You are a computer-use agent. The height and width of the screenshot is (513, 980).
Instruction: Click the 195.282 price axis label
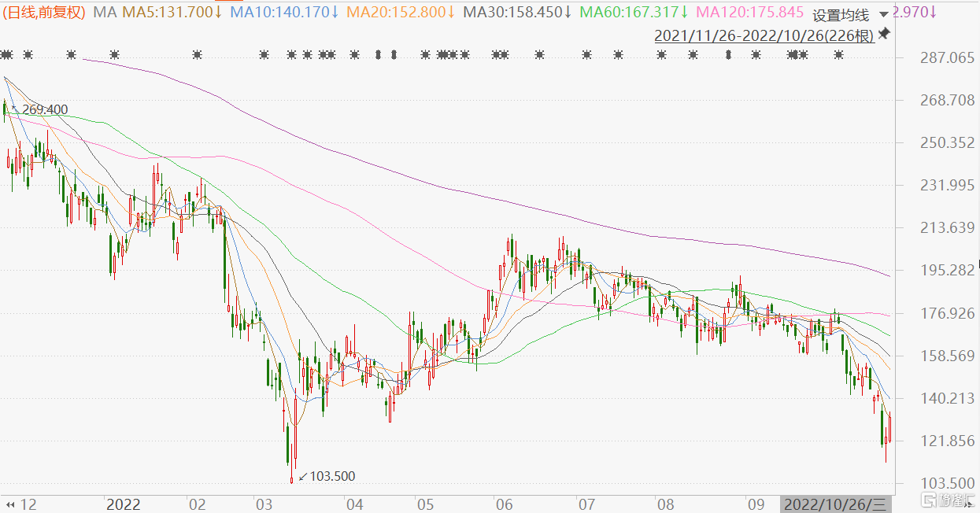pos(934,270)
